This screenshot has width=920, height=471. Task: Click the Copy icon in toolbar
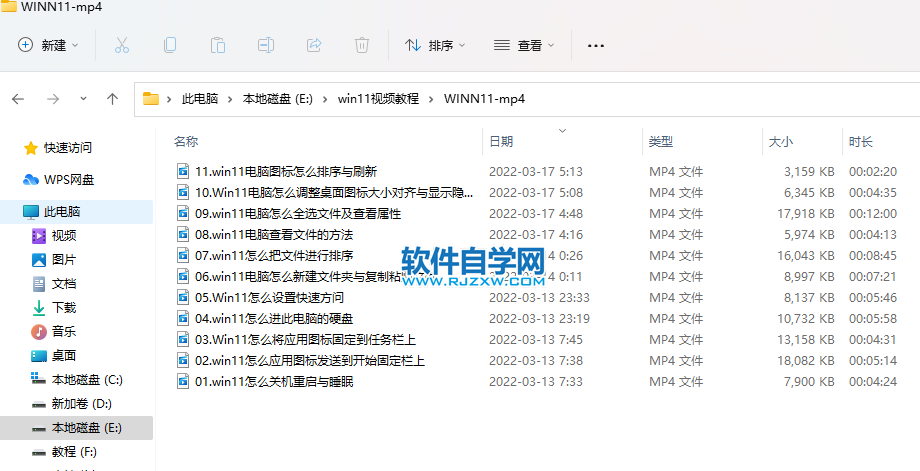tap(170, 45)
